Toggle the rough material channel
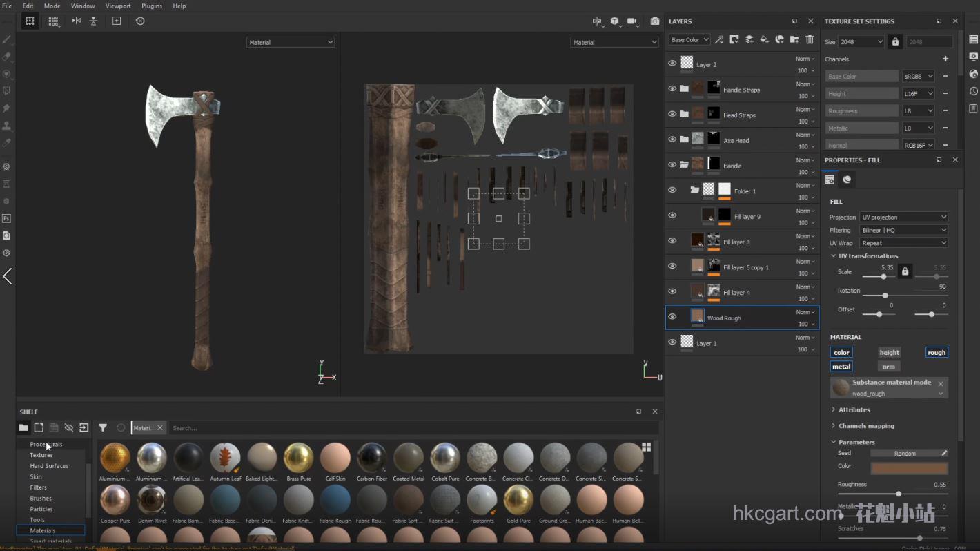Viewport: 980px width, 551px height. [x=937, y=352]
